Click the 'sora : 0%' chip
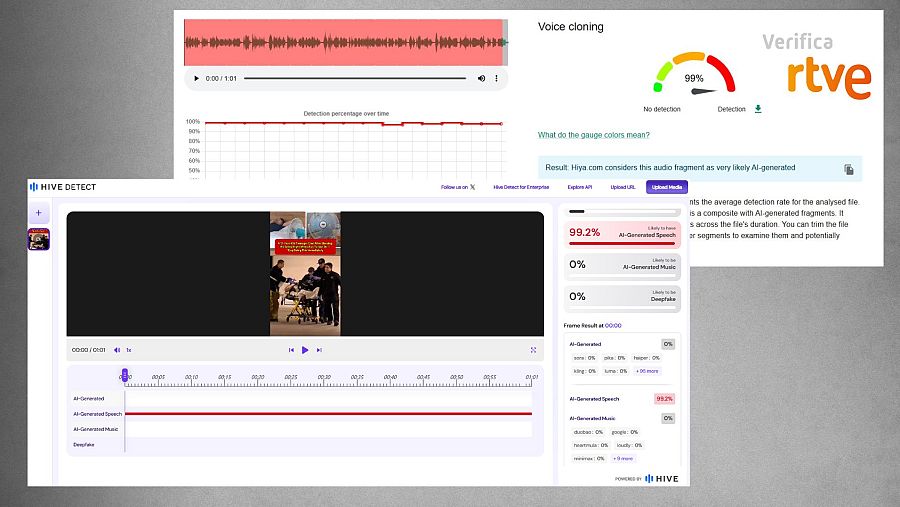This screenshot has height=507, width=900. [584, 358]
